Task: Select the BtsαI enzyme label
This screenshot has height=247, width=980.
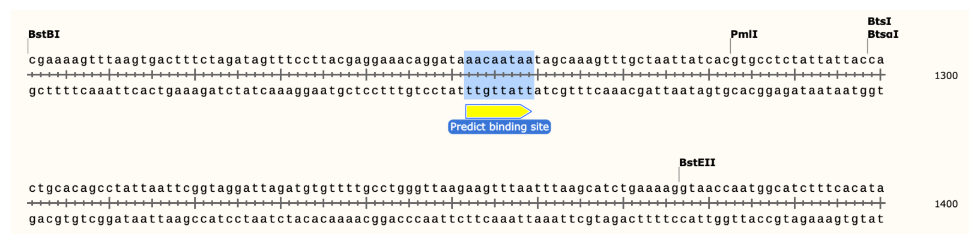Action: click(883, 34)
